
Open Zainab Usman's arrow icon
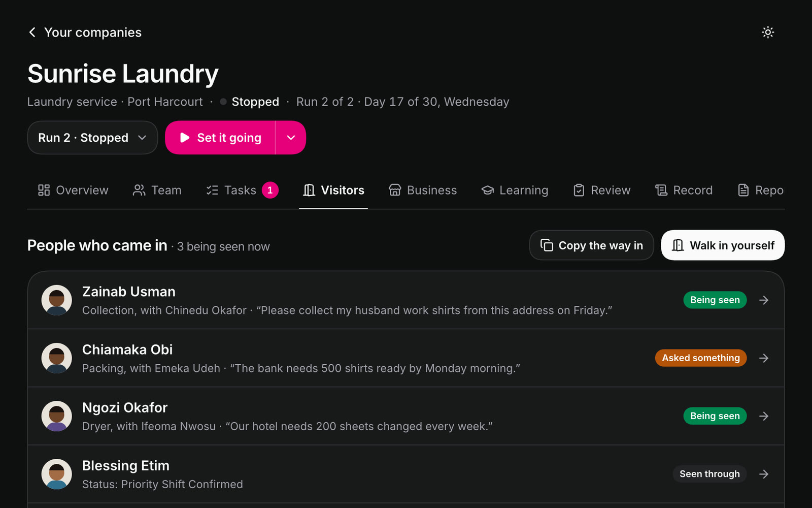click(764, 300)
